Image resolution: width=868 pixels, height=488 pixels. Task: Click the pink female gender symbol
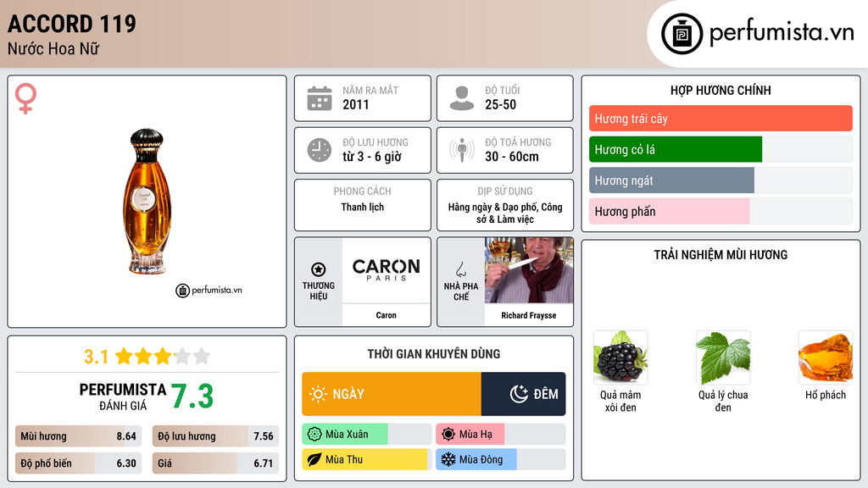(x=25, y=98)
